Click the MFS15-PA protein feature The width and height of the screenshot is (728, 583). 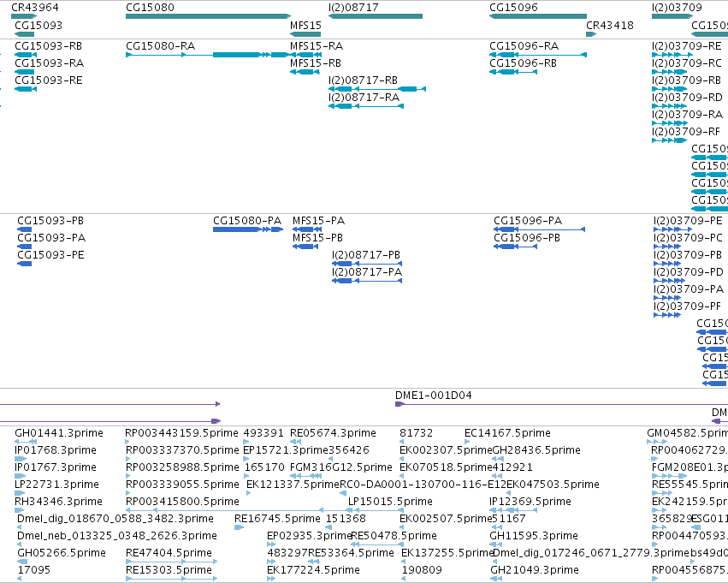click(x=306, y=229)
